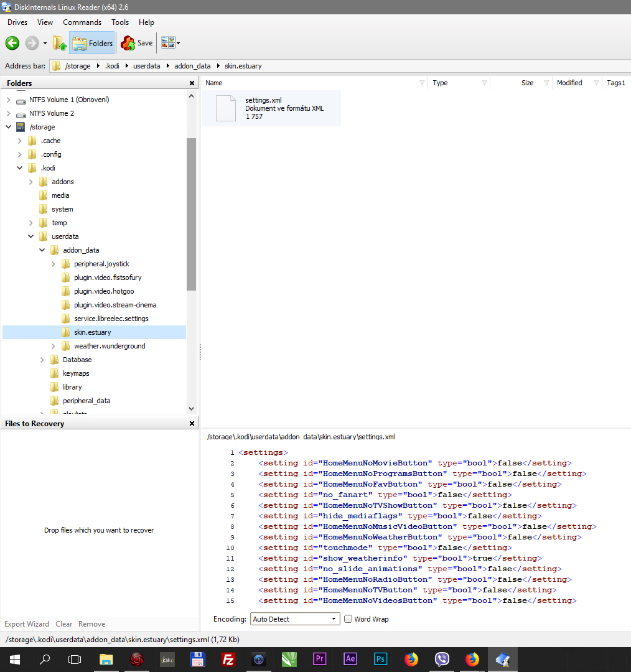
Task: Expand the .cache folder node
Action: pos(20,141)
